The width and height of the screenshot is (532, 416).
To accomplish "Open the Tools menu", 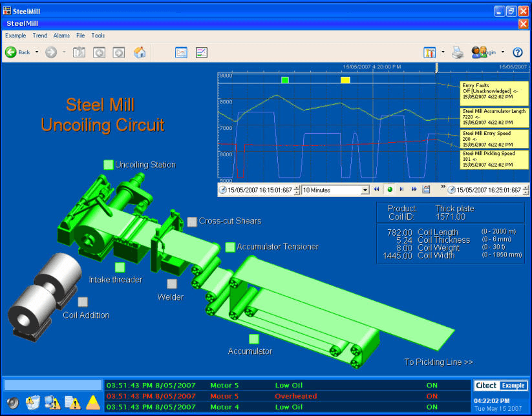I will click(x=98, y=36).
